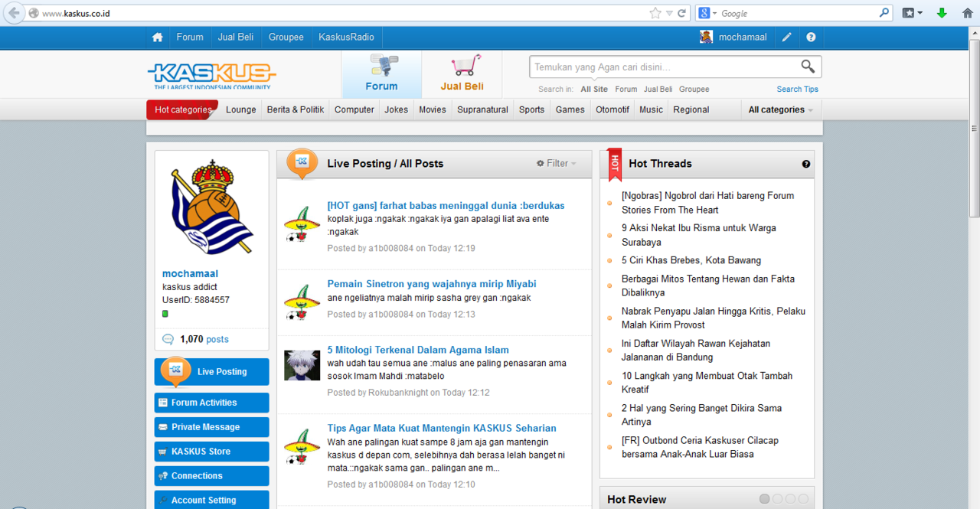980x509 pixels.
Task: Open Account Setting sidebar button
Action: tap(211, 500)
